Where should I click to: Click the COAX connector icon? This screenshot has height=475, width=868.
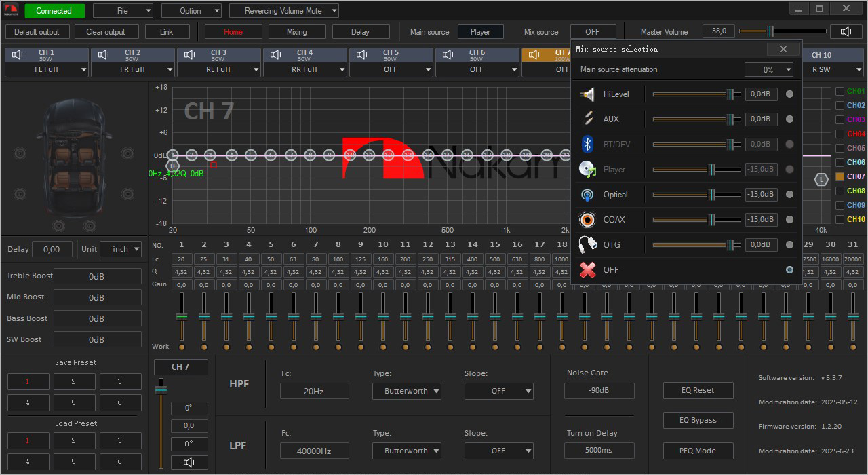coord(587,220)
